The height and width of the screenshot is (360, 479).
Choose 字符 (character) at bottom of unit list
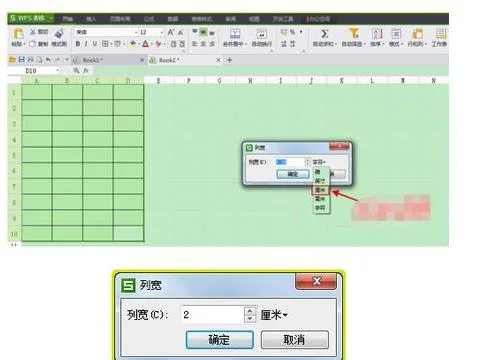click(320, 208)
